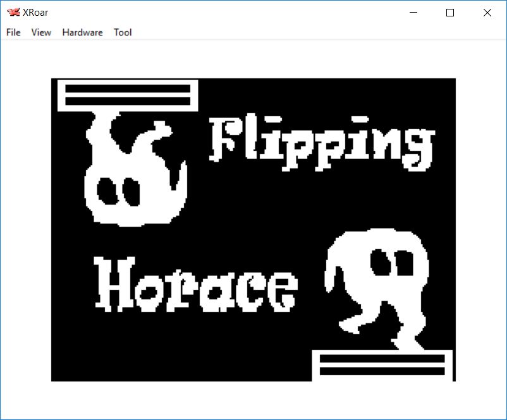The image size is (507, 420).
Task: Open the Hardware menu
Action: [x=82, y=32]
